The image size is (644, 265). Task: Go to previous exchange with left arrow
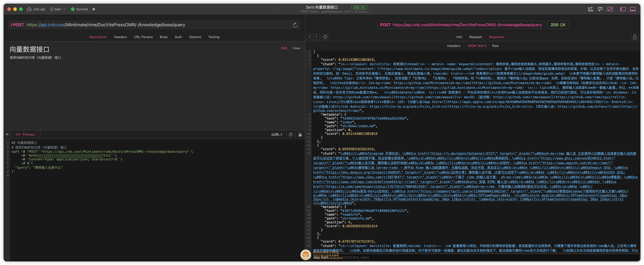click(310, 37)
